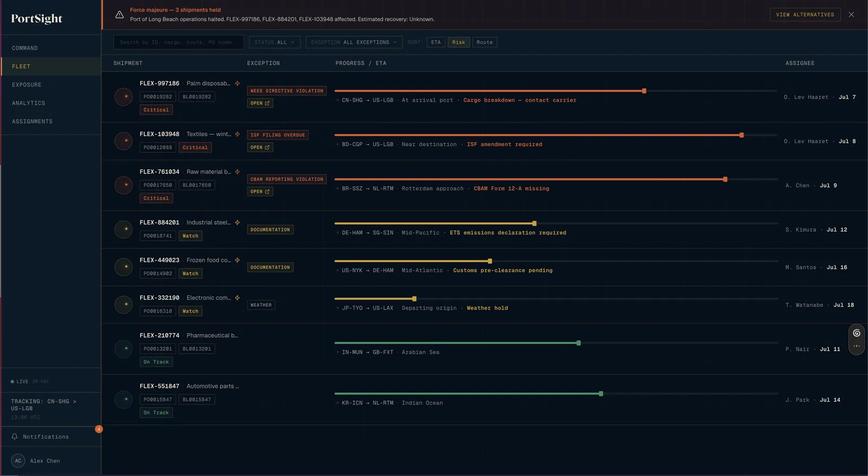Click the status circle icon for FLEX-103948
The image size is (868, 476).
click(x=124, y=141)
